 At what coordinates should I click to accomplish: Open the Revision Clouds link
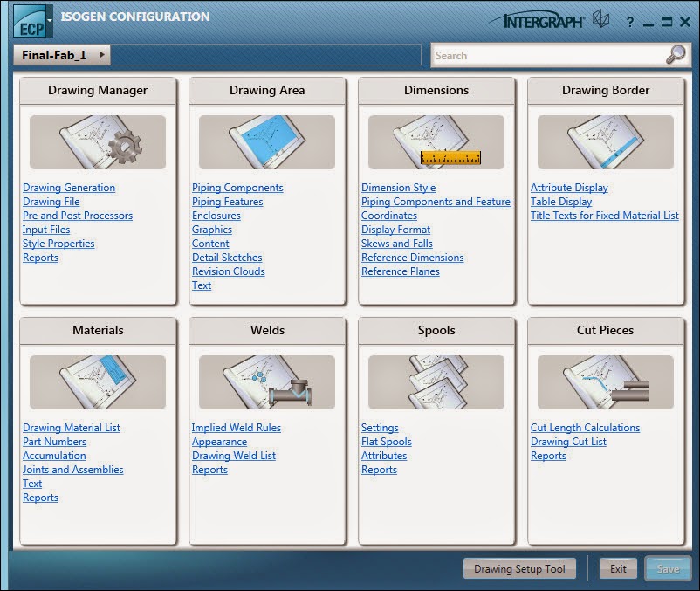point(228,271)
